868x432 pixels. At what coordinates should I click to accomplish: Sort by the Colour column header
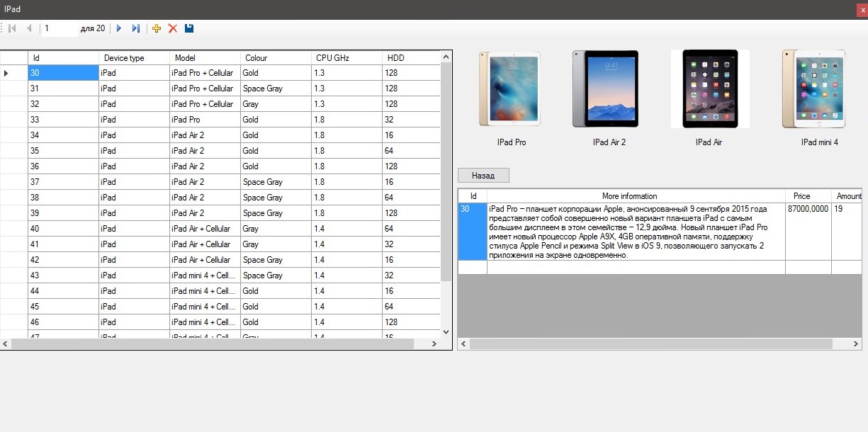pyautogui.click(x=276, y=58)
